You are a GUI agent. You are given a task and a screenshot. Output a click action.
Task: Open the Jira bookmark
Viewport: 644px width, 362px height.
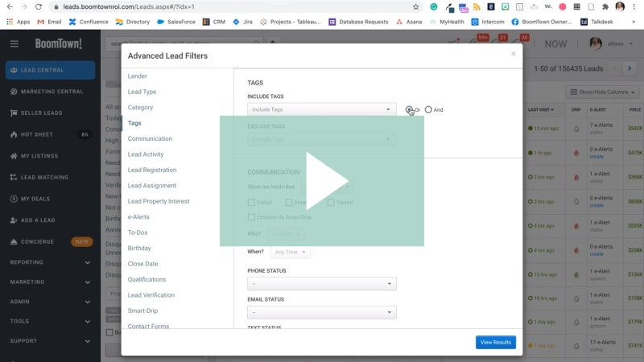[243, 22]
